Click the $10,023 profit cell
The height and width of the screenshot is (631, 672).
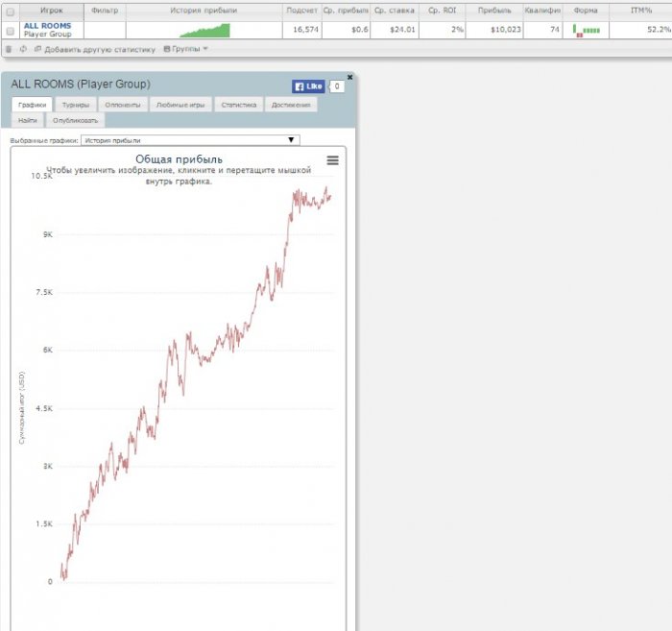(494, 30)
